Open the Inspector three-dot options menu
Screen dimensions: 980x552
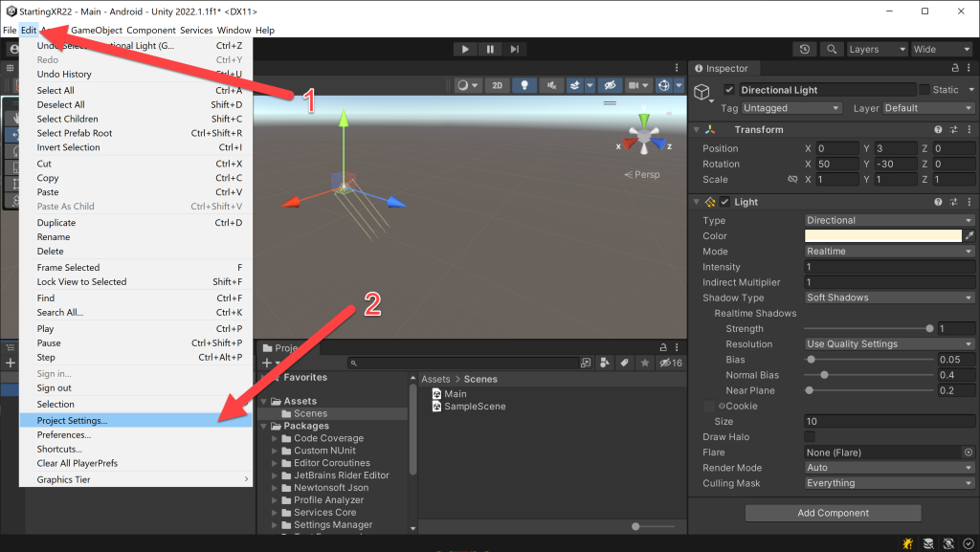tap(969, 68)
